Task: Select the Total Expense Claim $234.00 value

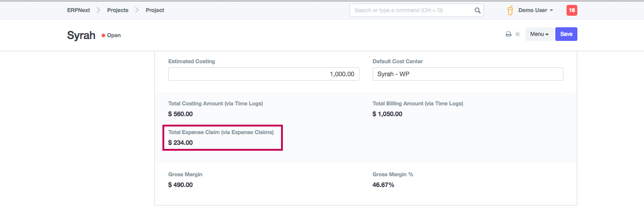Action: click(180, 143)
